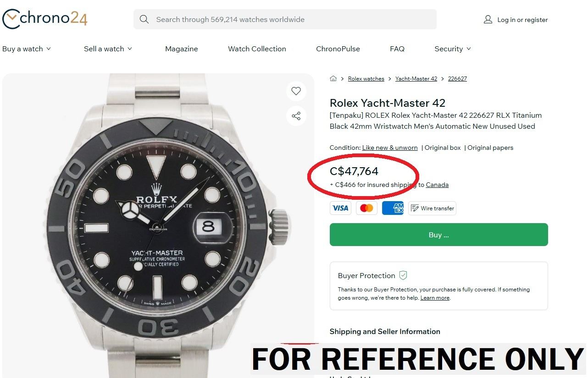Add watch to favorites with heart icon
This screenshot has height=378, width=588.
point(296,91)
